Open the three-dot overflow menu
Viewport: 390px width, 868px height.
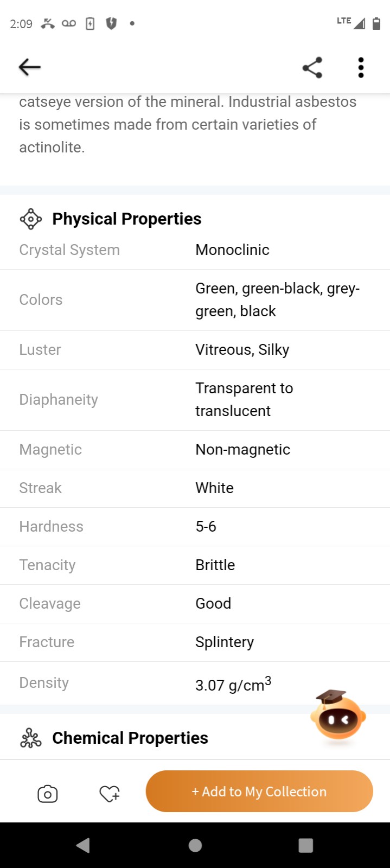pos(361,67)
